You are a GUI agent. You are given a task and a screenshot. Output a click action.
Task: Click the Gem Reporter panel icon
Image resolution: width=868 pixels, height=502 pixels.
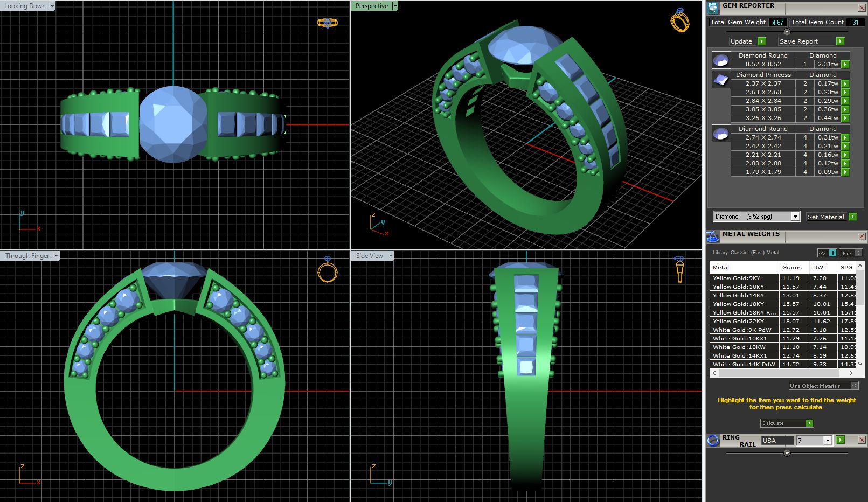point(713,8)
